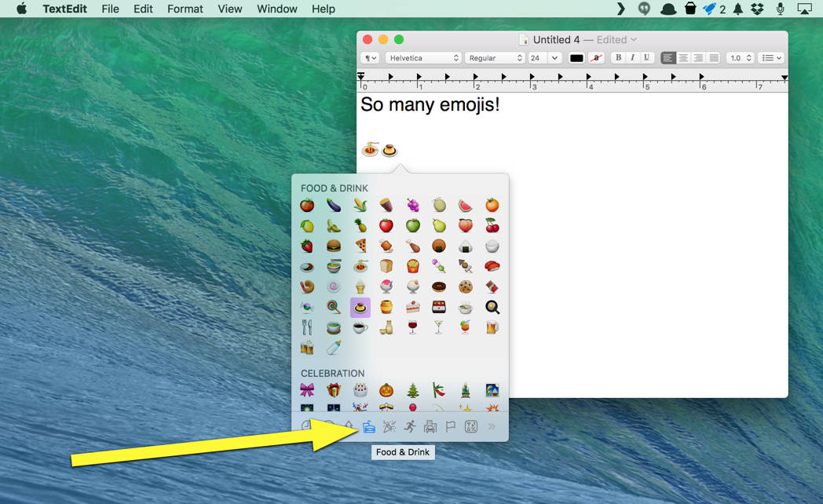The height and width of the screenshot is (504, 823).
Task: Open the Flags emoji category tab
Action: pyautogui.click(x=451, y=426)
